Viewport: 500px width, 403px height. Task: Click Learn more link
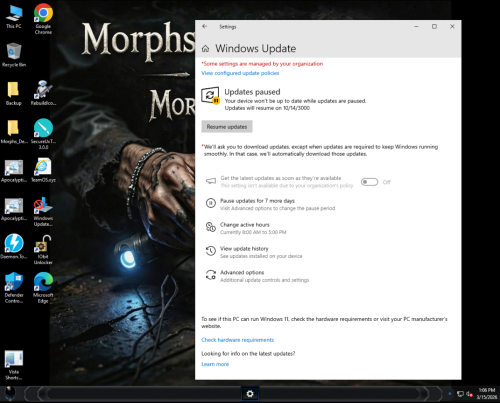click(x=215, y=364)
